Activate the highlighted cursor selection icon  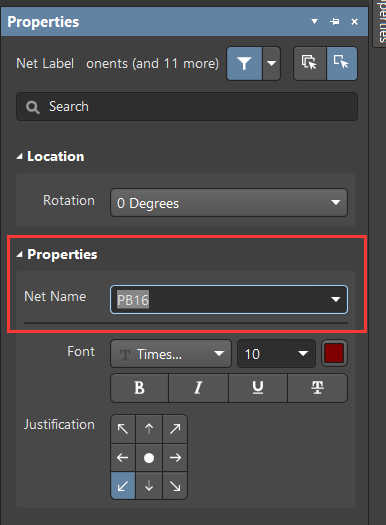point(341,63)
